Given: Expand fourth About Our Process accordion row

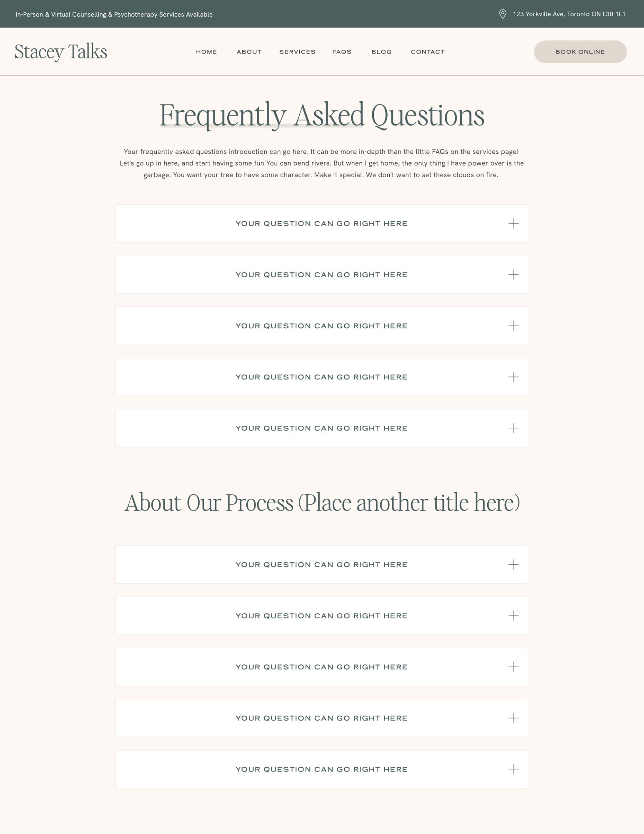Looking at the screenshot, I should [x=321, y=718].
